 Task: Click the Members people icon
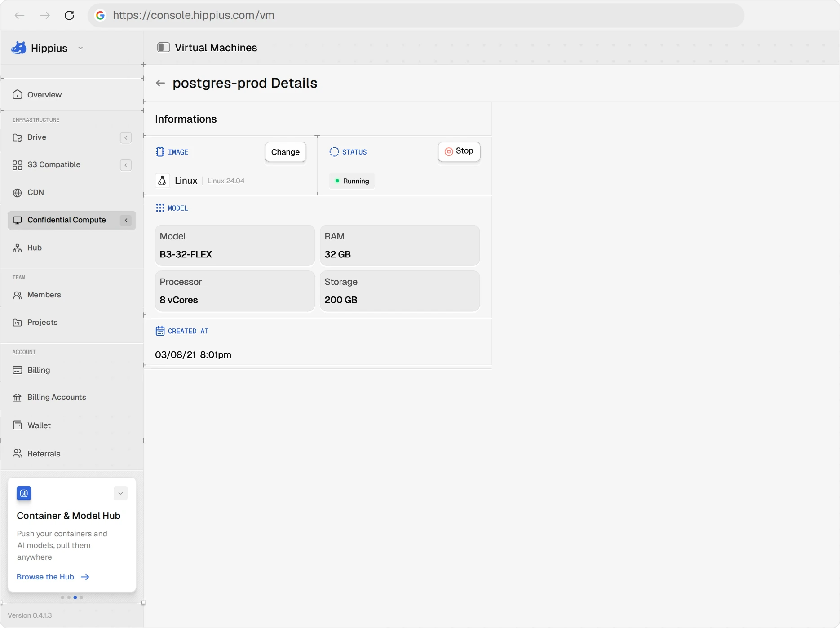coord(18,295)
